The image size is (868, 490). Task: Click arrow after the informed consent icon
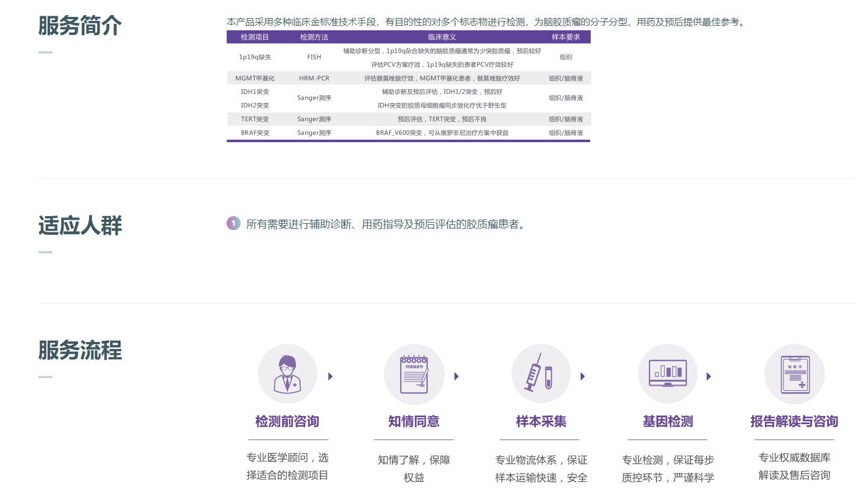click(457, 376)
